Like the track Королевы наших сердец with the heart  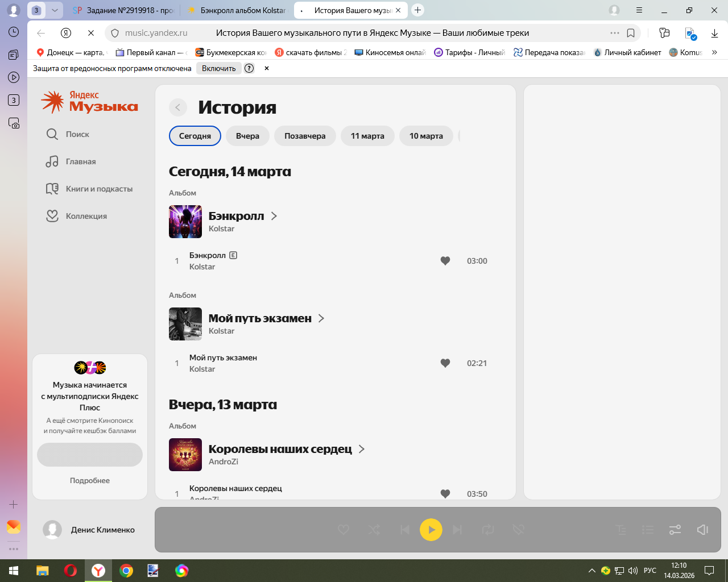pyautogui.click(x=445, y=494)
